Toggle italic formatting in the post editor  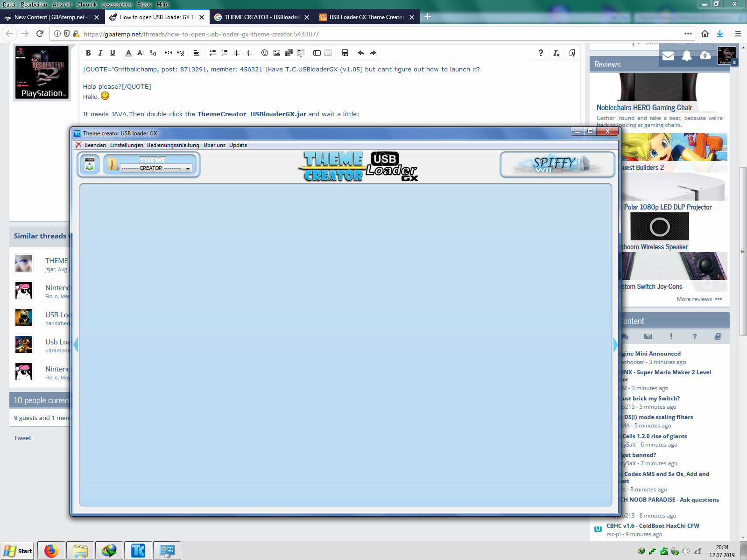[x=100, y=53]
